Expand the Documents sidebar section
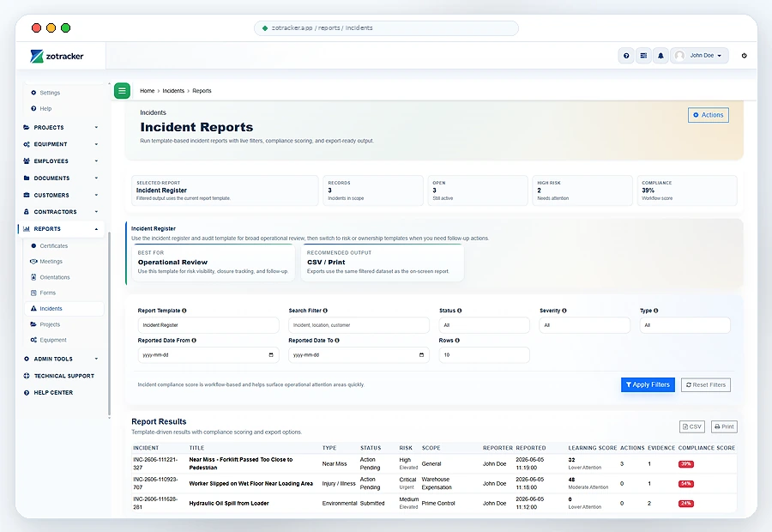 (x=61, y=178)
